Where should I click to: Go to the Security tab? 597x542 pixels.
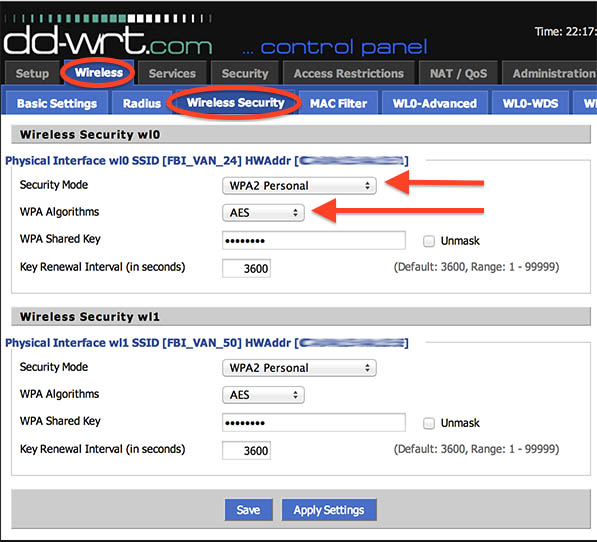click(x=245, y=73)
